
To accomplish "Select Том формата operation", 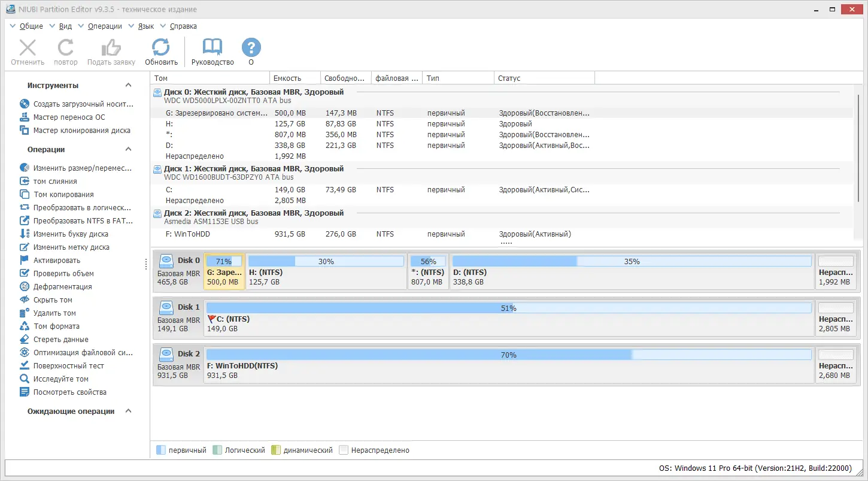I will tap(50, 326).
